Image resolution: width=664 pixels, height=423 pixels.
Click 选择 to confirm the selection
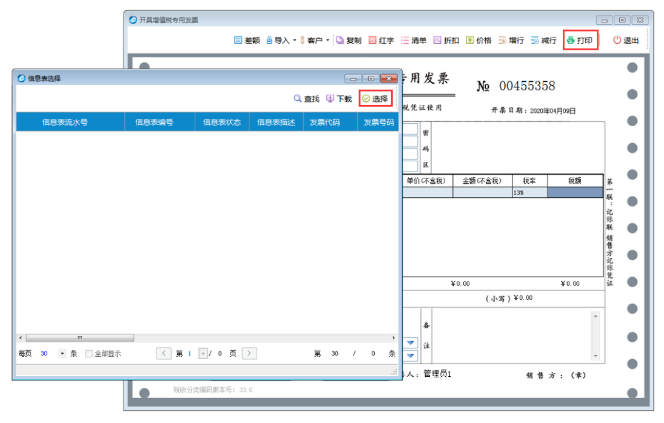375,99
